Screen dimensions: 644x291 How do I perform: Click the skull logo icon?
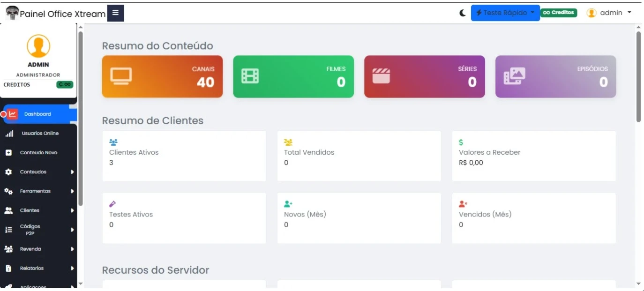12,13
